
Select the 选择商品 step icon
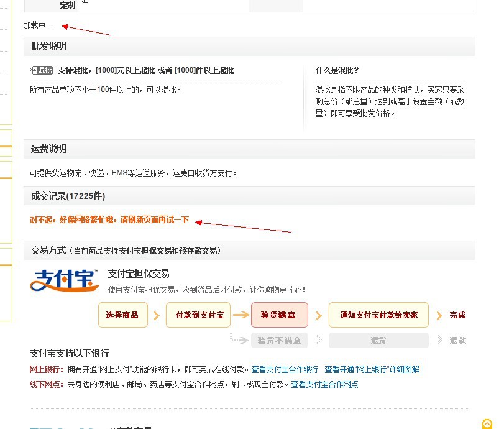[122, 315]
